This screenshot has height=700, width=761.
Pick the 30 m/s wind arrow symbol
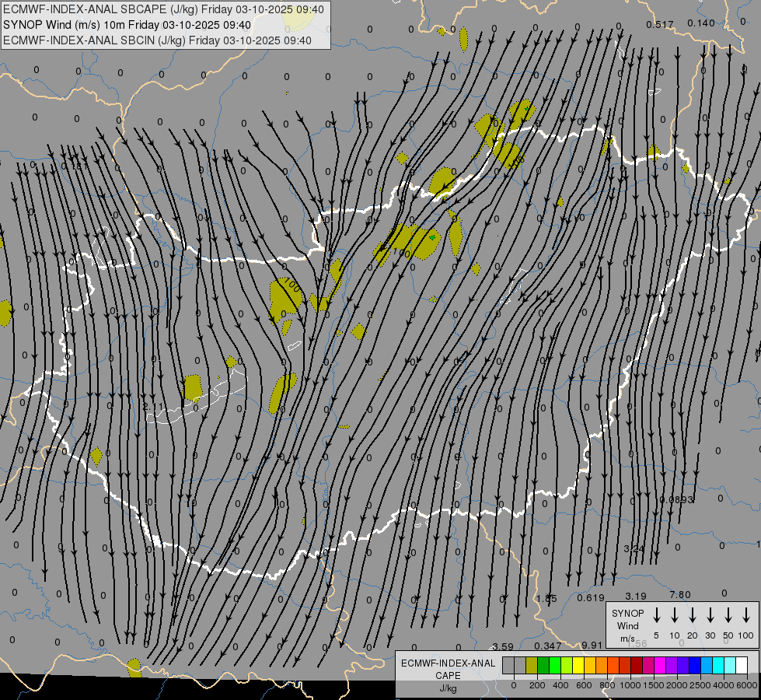click(710, 615)
